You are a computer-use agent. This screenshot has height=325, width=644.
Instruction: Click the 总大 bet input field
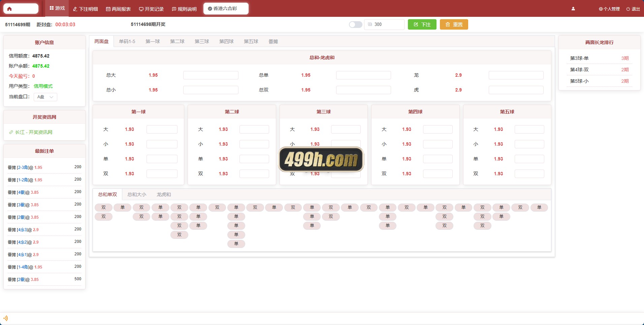pyautogui.click(x=211, y=75)
